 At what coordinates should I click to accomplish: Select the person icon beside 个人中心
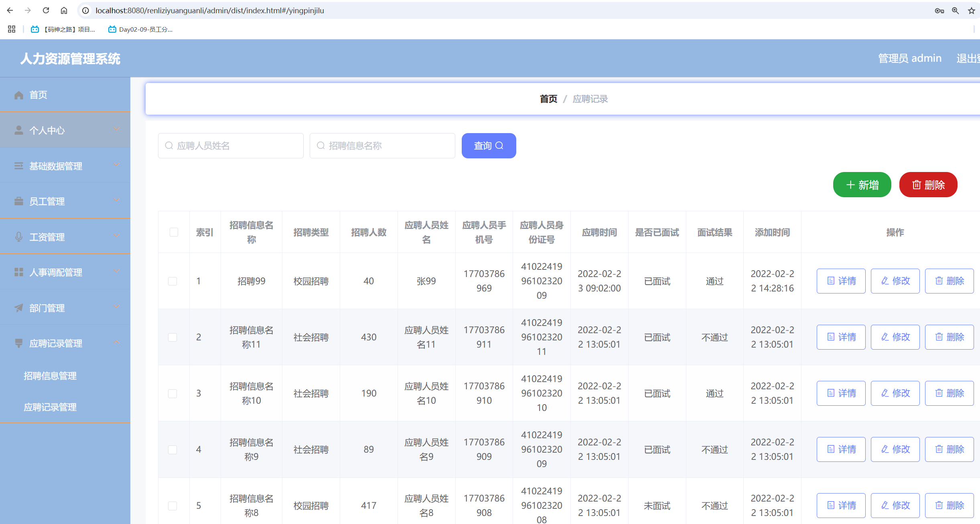[18, 129]
